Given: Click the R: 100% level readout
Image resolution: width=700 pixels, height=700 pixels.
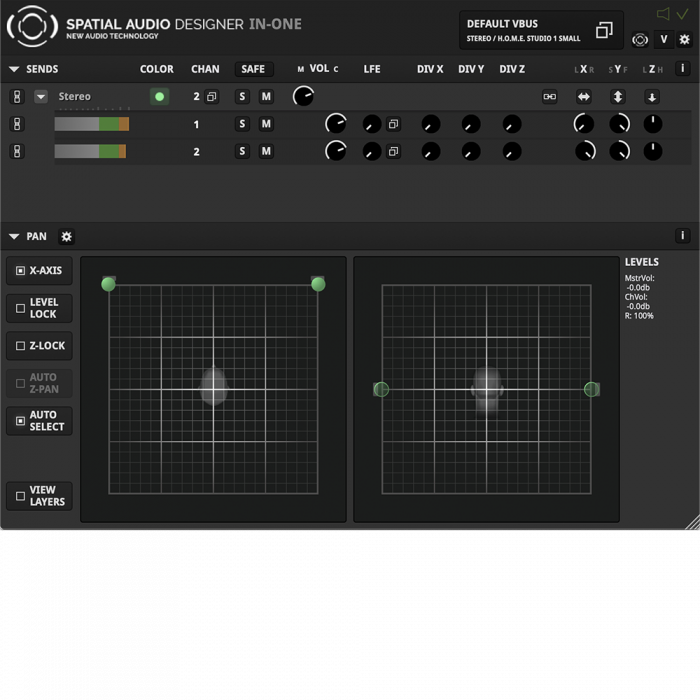Looking at the screenshot, I should [x=639, y=316].
